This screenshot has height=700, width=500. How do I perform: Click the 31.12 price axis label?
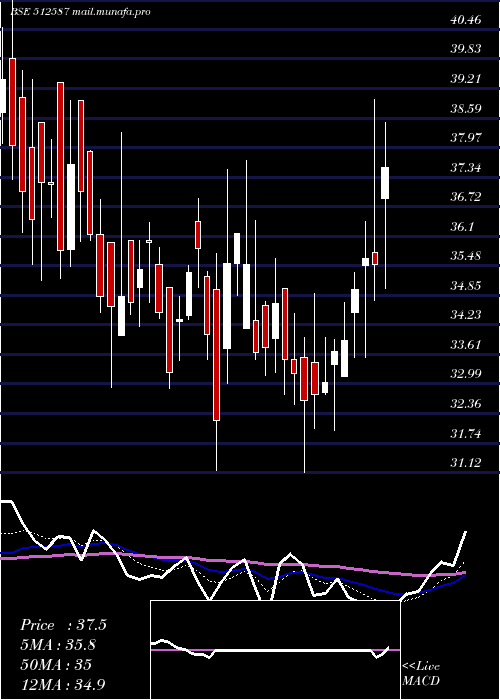point(466,463)
